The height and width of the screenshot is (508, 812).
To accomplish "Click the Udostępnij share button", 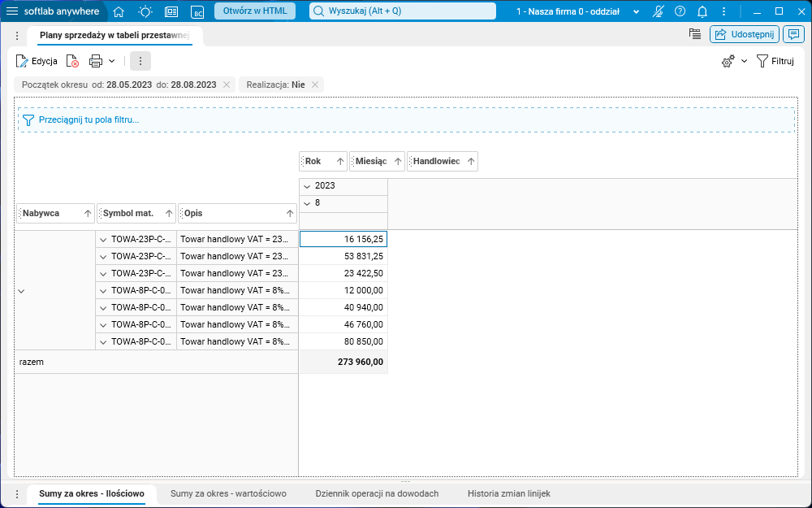I will click(744, 34).
